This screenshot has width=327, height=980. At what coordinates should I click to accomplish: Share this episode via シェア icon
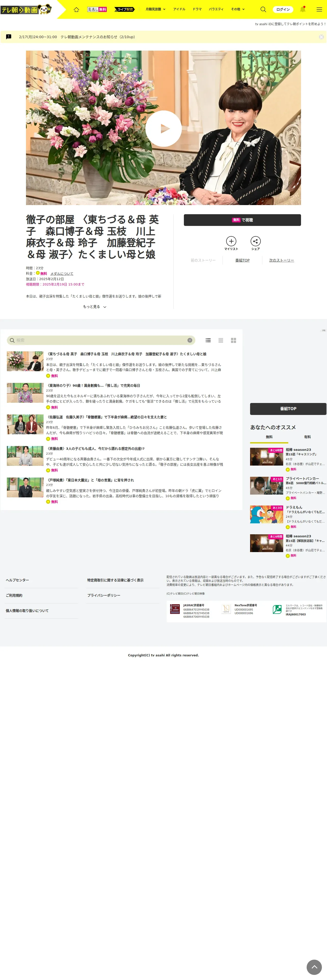(x=255, y=243)
